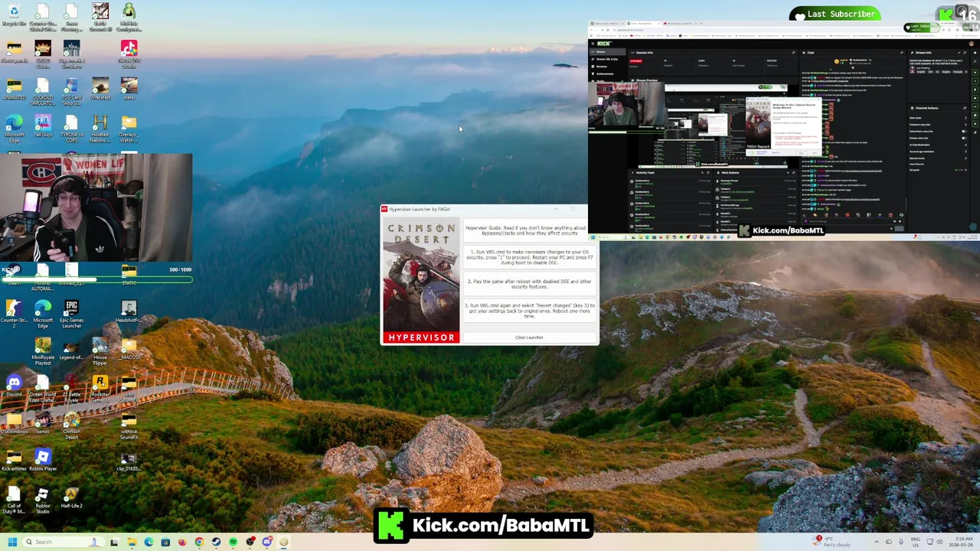Image resolution: width=980 pixels, height=551 pixels.
Task: Open DS4Windows folder on desktop
Action: pyautogui.click(x=14, y=422)
